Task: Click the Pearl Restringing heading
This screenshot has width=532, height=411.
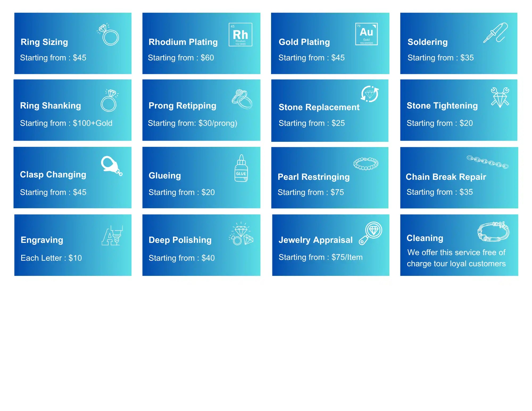Action: point(314,177)
